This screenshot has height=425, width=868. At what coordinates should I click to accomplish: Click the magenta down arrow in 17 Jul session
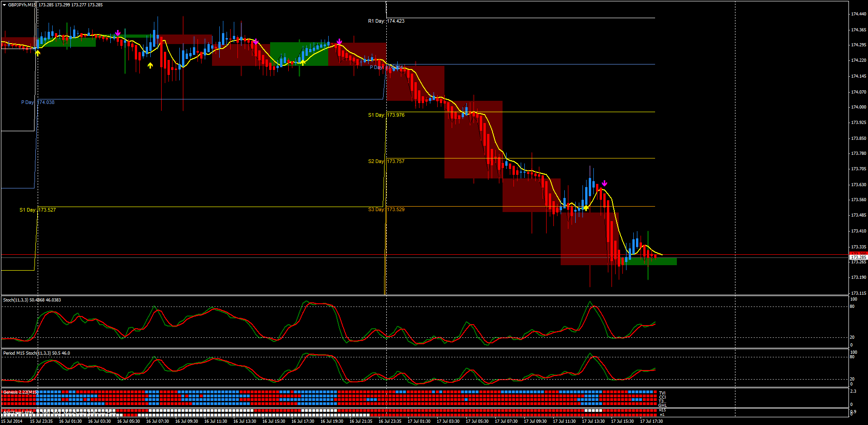pos(604,183)
